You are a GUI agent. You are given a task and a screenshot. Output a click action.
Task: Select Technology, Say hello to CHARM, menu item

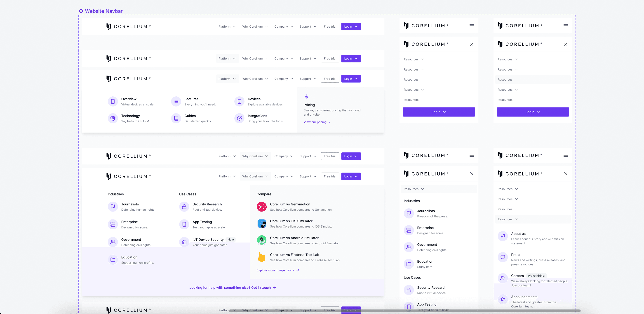coord(129,118)
